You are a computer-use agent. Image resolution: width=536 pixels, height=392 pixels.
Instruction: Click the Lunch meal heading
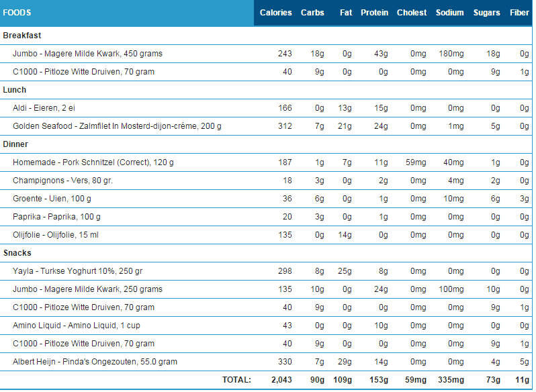(x=15, y=90)
